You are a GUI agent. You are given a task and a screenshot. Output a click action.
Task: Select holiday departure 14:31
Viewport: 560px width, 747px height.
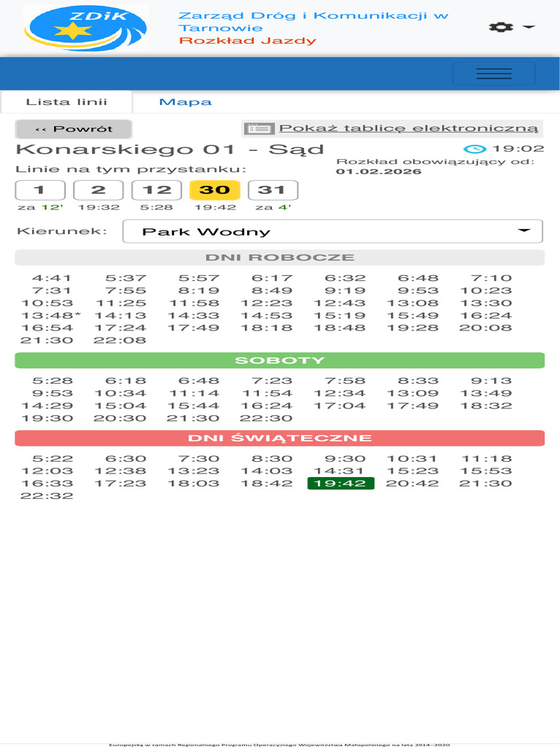click(x=339, y=471)
